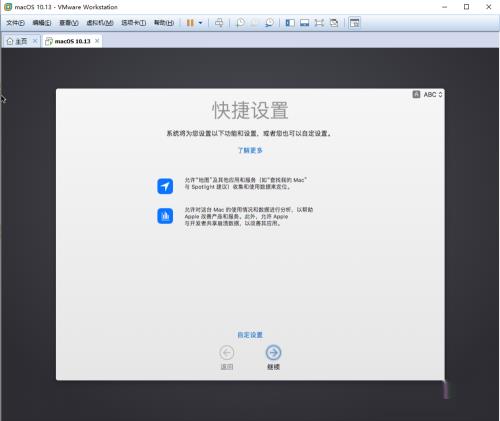Enter full screen mode using the toolbar icon
500x421 pixels.
(319, 23)
